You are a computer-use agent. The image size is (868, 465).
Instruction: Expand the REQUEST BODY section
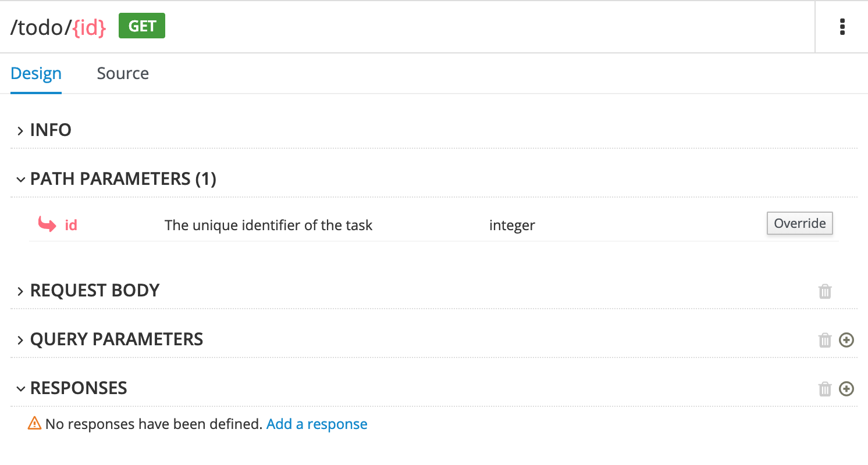pyautogui.click(x=94, y=290)
